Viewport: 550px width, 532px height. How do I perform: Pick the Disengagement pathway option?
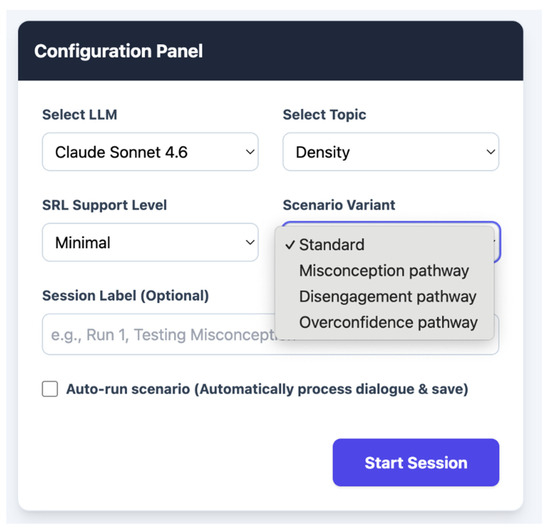pyautogui.click(x=385, y=296)
